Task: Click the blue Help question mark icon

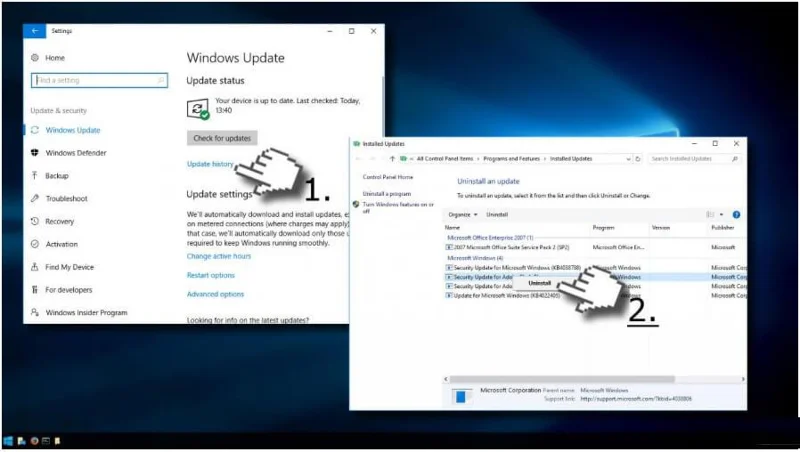Action: point(736,215)
